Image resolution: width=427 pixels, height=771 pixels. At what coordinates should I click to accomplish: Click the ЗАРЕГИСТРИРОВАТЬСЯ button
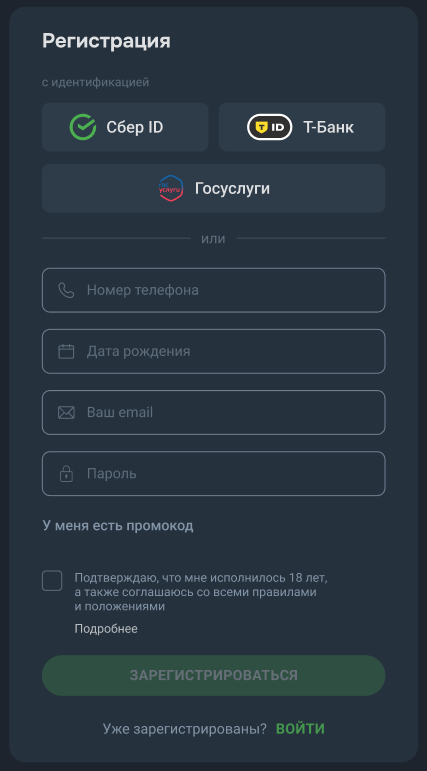pyautogui.click(x=214, y=675)
